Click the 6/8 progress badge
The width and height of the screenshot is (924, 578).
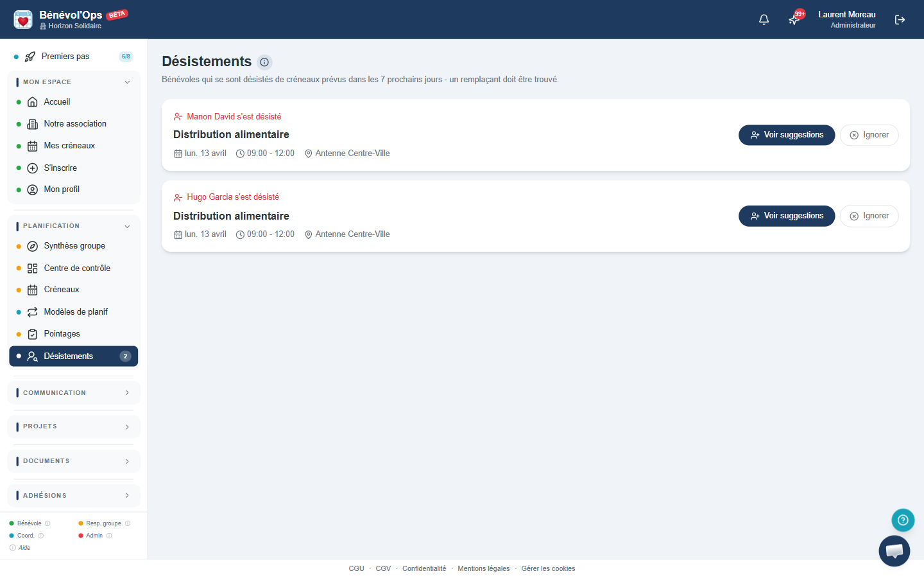[x=126, y=57]
